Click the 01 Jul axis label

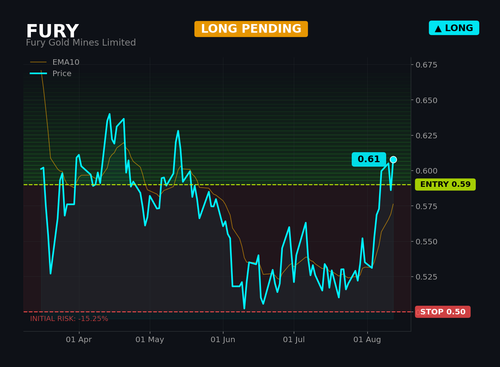tap(294, 340)
